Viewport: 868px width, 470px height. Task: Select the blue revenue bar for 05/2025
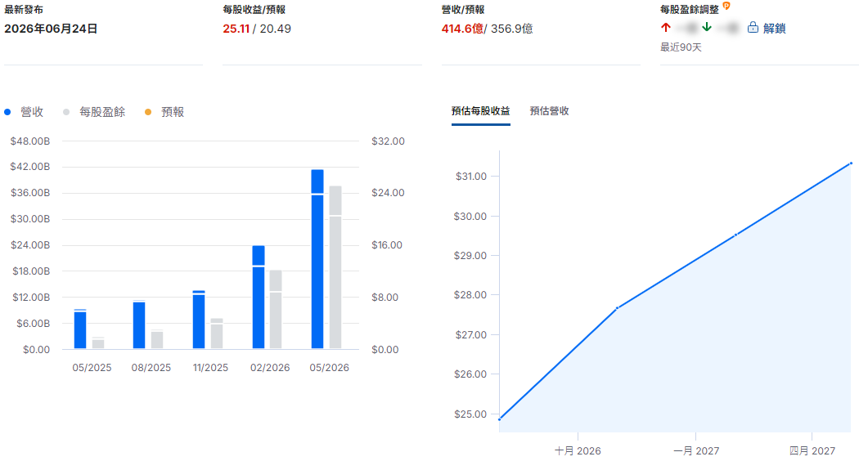point(80,329)
